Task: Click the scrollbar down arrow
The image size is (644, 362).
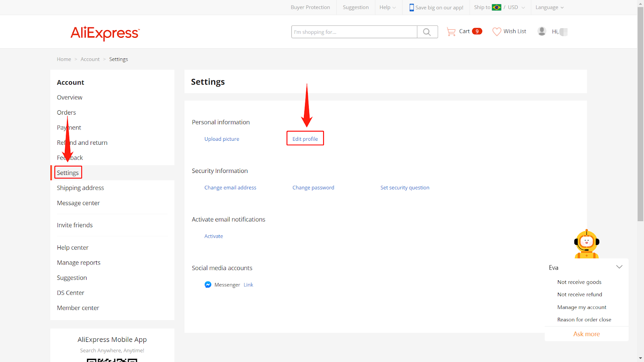Action: pyautogui.click(x=640, y=358)
